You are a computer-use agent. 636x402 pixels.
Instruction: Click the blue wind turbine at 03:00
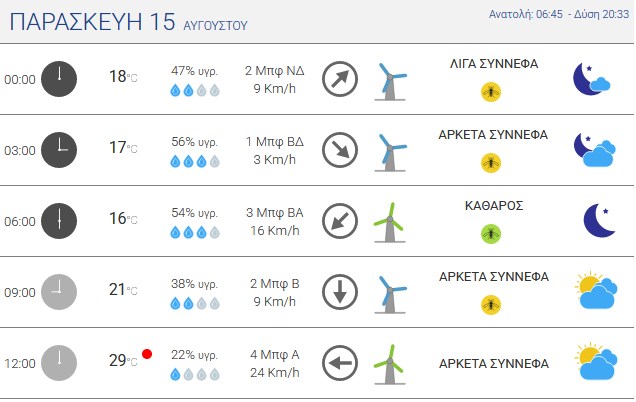pos(390,153)
